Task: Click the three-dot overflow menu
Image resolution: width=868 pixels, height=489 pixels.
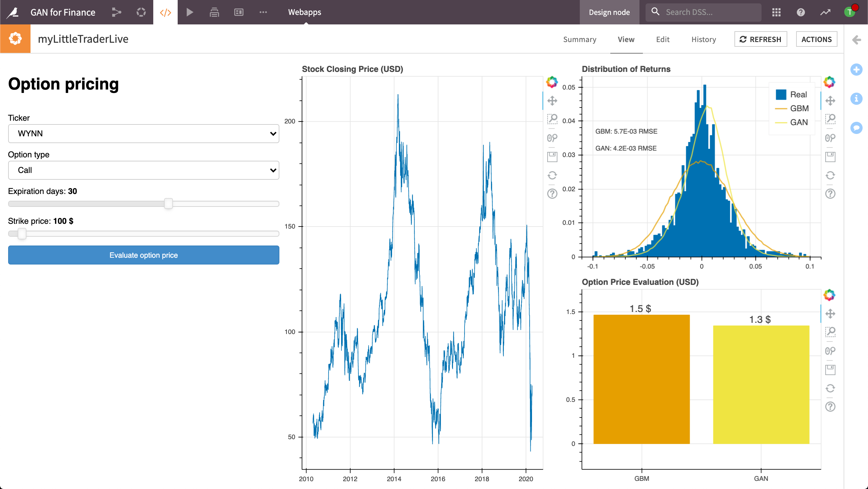Action: (x=263, y=12)
